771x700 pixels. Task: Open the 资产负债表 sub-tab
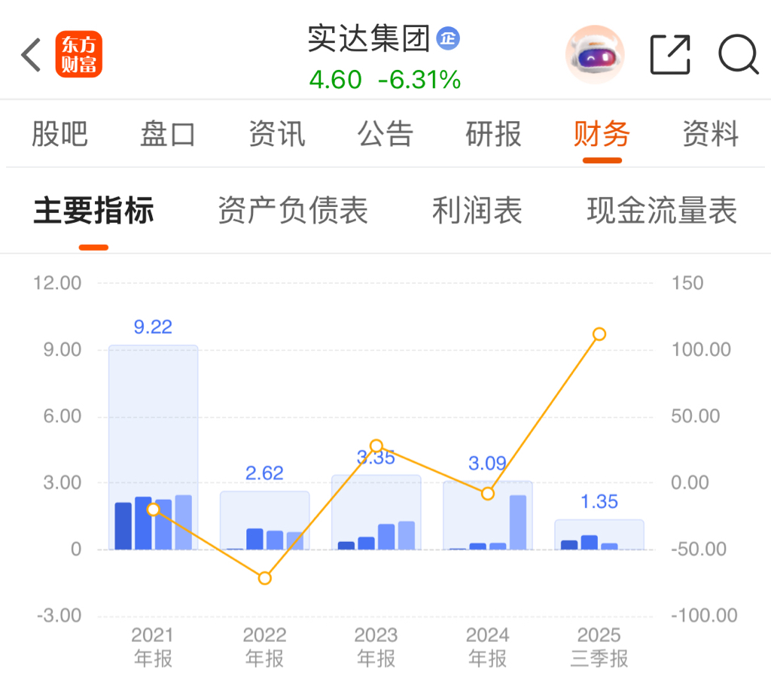click(293, 211)
